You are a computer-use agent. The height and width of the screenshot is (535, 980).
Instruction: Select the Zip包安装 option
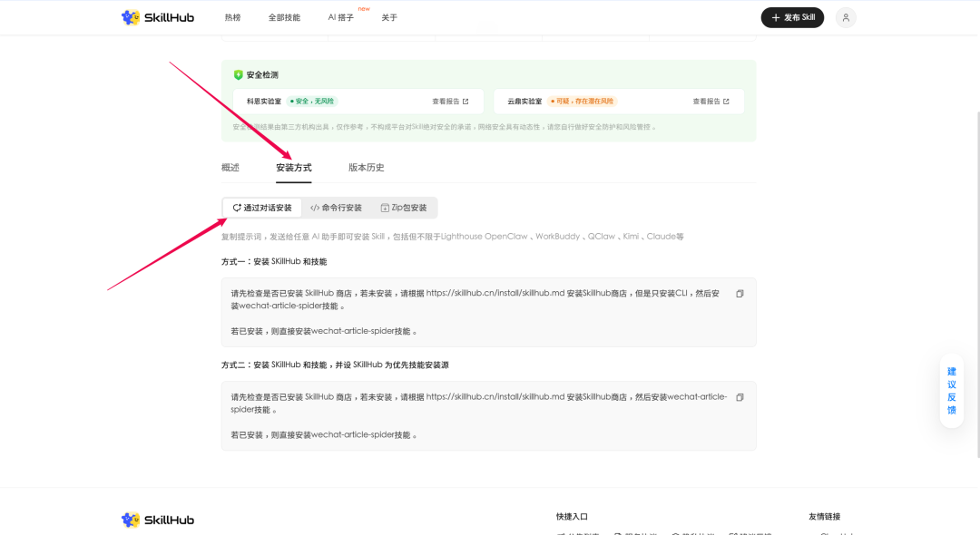404,208
